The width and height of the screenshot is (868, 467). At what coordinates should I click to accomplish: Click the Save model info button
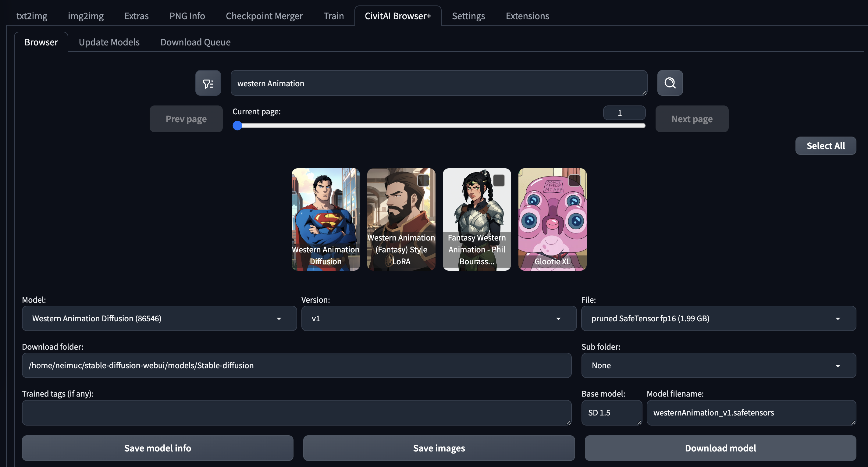point(157,448)
